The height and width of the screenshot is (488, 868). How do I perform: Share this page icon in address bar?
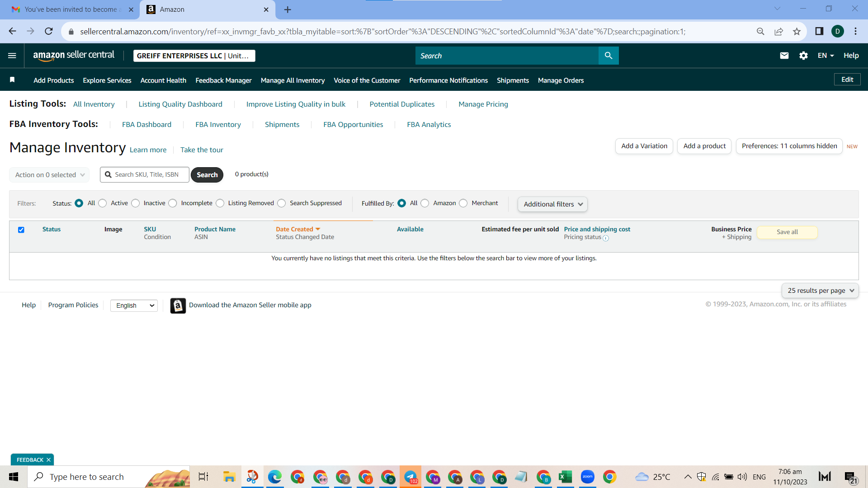pyautogui.click(x=778, y=31)
